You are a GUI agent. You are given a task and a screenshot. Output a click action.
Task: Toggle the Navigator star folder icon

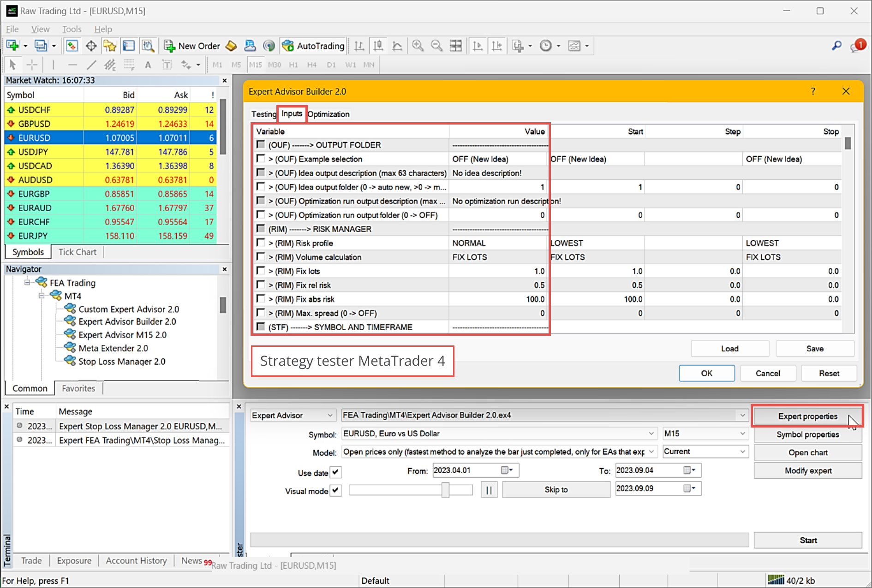pos(110,46)
